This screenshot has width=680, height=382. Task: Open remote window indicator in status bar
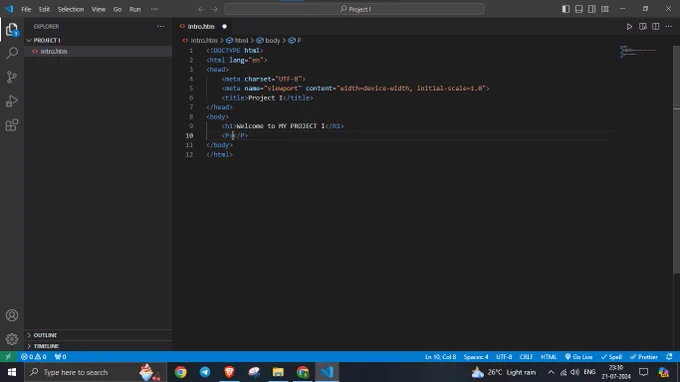(x=8, y=357)
